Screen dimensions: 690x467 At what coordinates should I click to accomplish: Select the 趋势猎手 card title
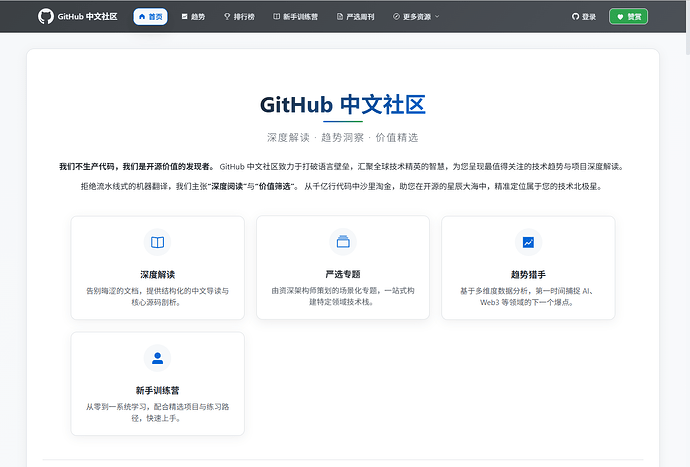[528, 273]
